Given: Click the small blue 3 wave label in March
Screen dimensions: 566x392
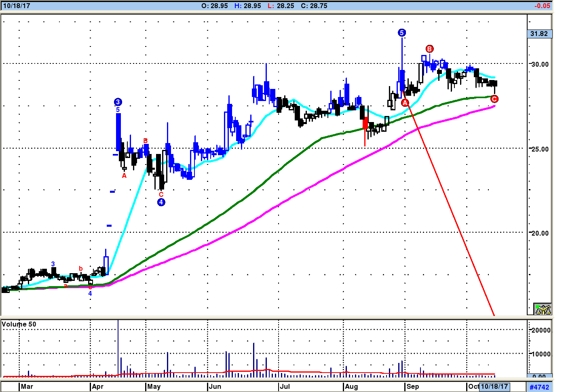Looking at the screenshot, I should pos(53,264).
